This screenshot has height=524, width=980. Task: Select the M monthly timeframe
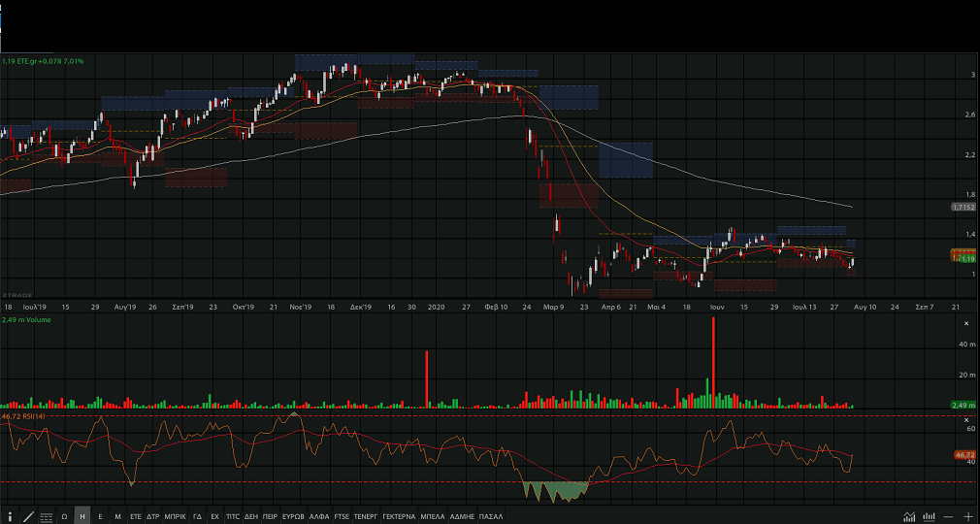pos(117,516)
